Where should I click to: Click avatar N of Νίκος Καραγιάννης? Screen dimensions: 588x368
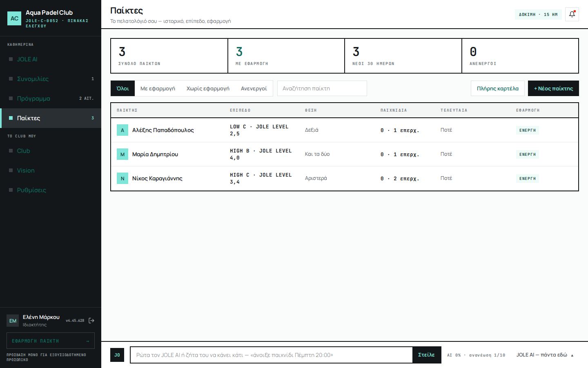point(122,179)
